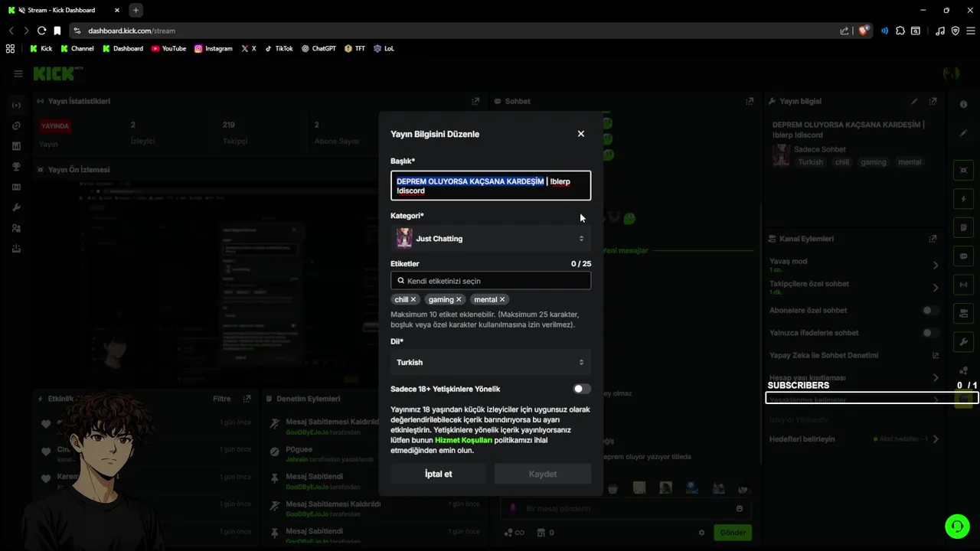The width and height of the screenshot is (980, 551).
Task: Pop out the Sohbet panel
Action: pyautogui.click(x=750, y=101)
